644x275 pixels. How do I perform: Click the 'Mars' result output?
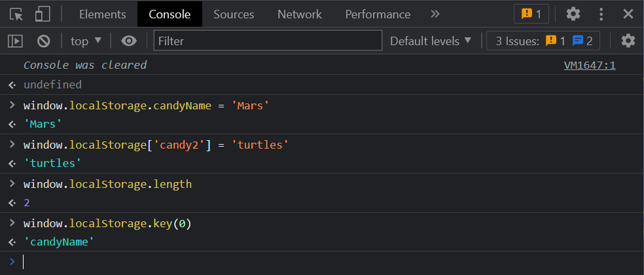(43, 124)
